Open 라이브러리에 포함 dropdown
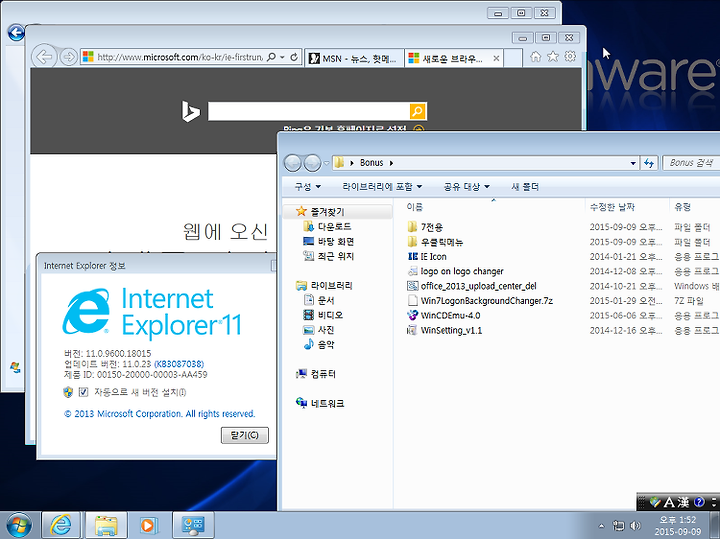720x539 pixels. 382,186
